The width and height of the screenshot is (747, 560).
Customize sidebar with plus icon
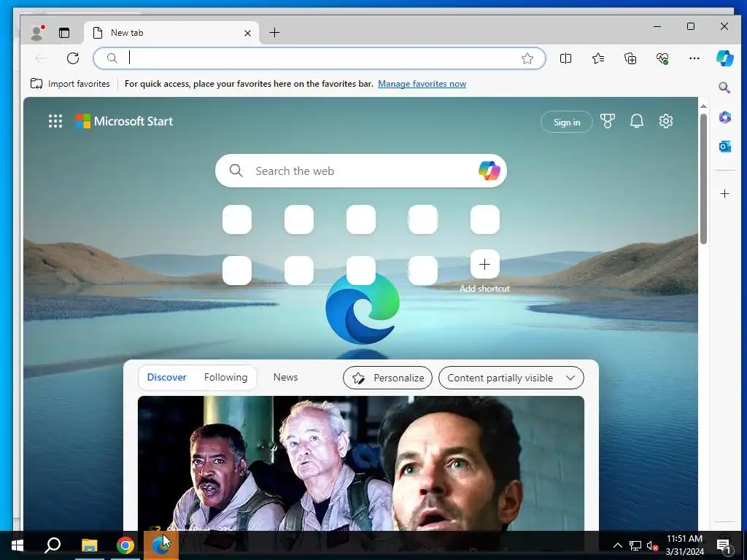click(724, 193)
